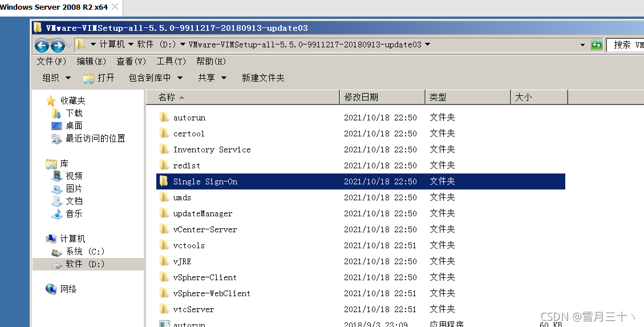
Task: Click the 打开 toolbar button
Action: coord(99,78)
